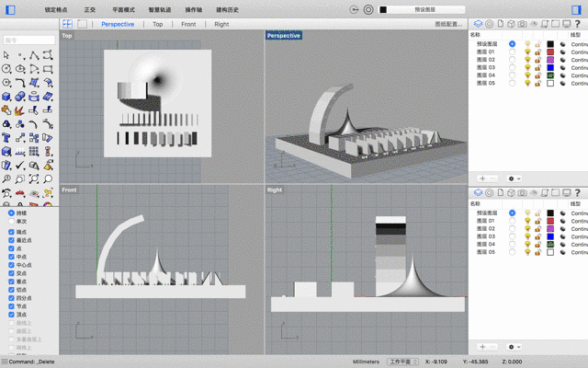Click 图纸配置... layout button
This screenshot has height=368, width=588.
tap(448, 24)
